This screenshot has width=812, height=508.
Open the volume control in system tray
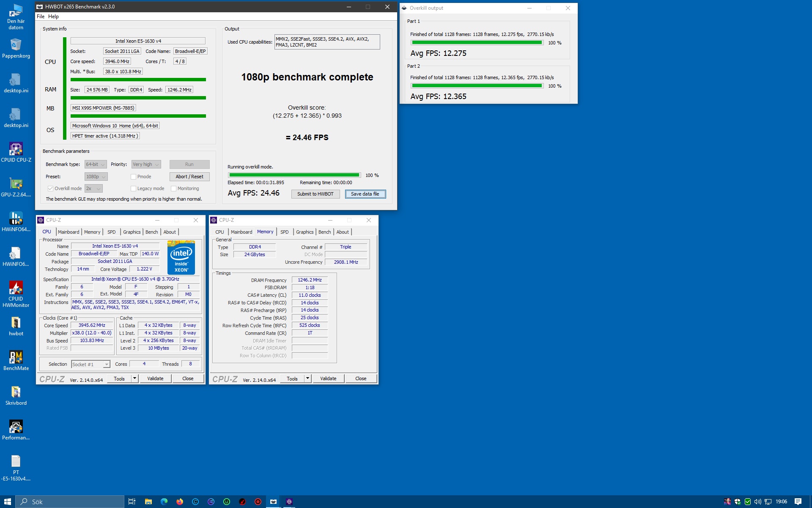click(757, 502)
